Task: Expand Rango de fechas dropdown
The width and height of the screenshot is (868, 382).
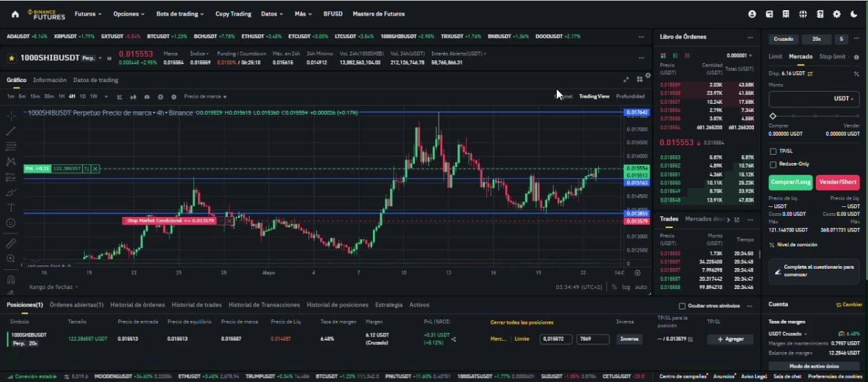Action: pyautogui.click(x=54, y=287)
